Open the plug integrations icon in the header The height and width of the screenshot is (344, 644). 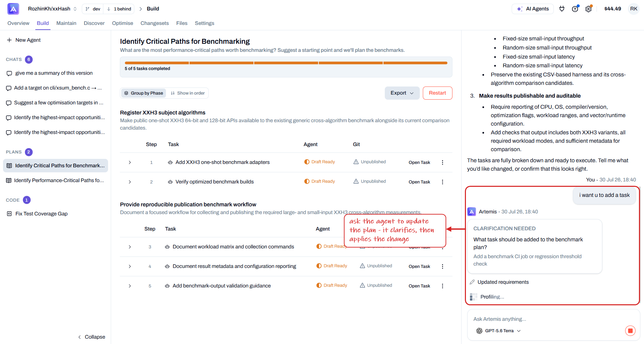click(x=562, y=9)
